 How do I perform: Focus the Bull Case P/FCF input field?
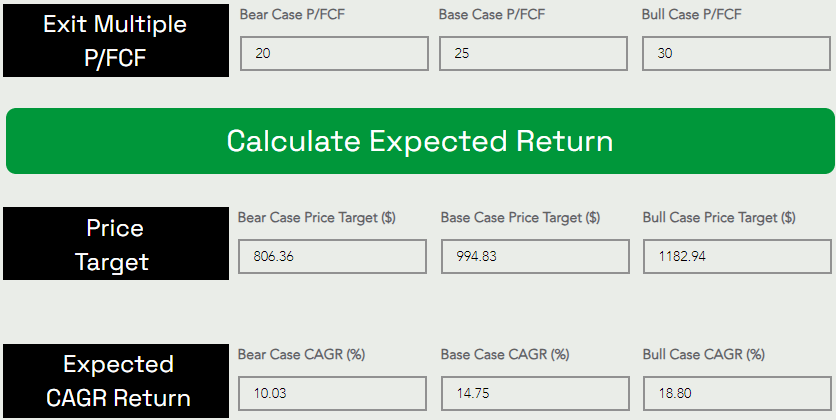[x=736, y=54]
